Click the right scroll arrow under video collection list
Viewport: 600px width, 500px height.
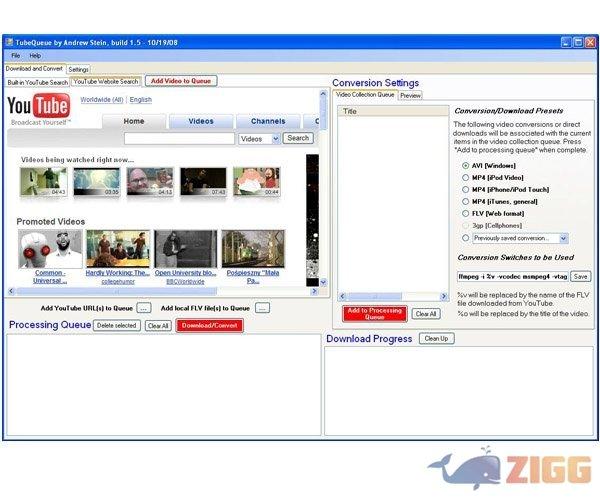443,297
